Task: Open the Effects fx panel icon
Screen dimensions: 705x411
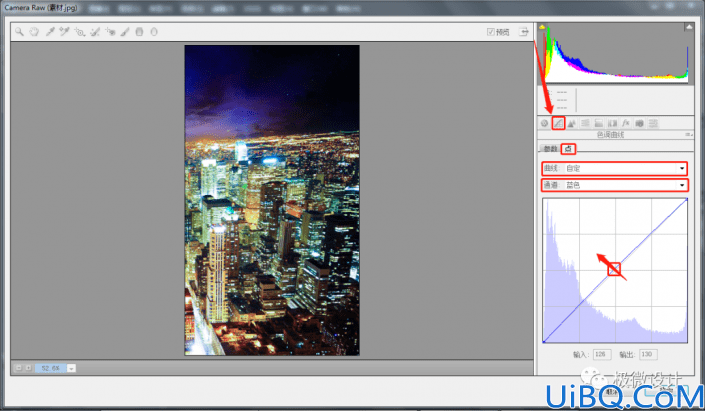Action: [x=625, y=123]
